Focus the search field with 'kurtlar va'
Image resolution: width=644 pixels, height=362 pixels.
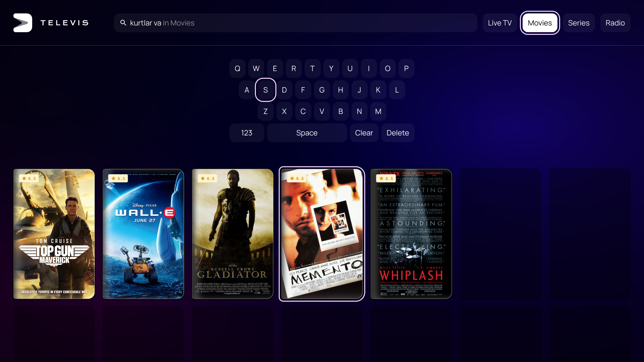click(x=295, y=23)
